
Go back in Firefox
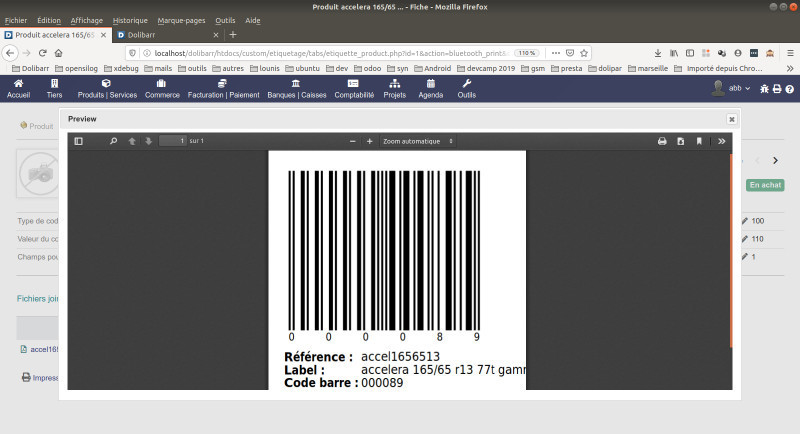tap(10, 53)
